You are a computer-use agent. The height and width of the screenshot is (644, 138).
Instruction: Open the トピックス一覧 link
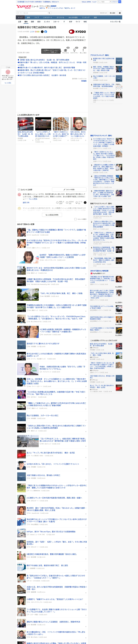click(x=115, y=22)
